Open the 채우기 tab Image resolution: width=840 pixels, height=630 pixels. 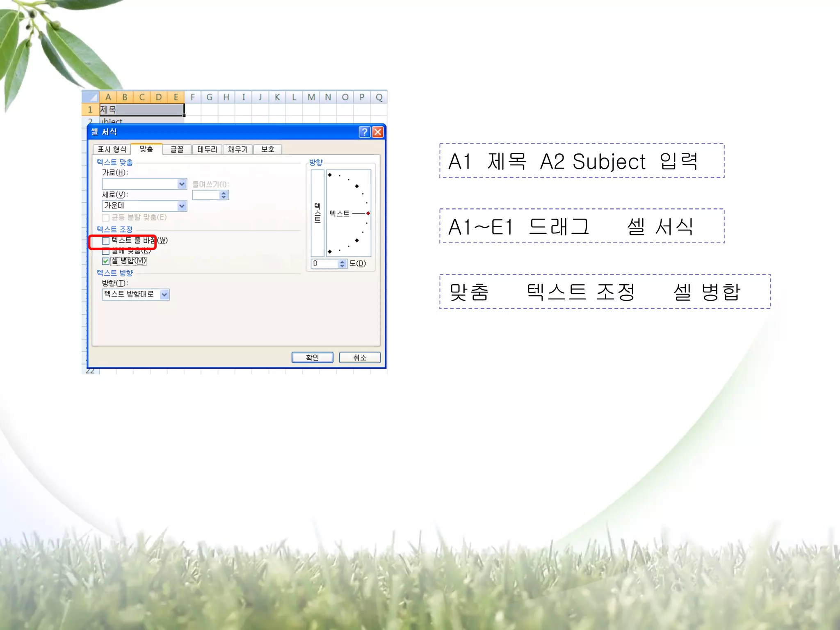[x=238, y=149]
